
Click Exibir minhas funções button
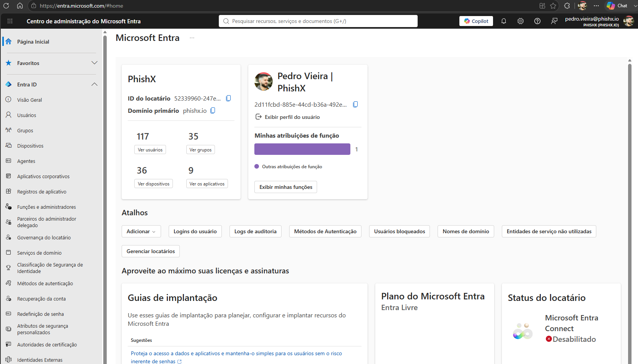coord(286,187)
